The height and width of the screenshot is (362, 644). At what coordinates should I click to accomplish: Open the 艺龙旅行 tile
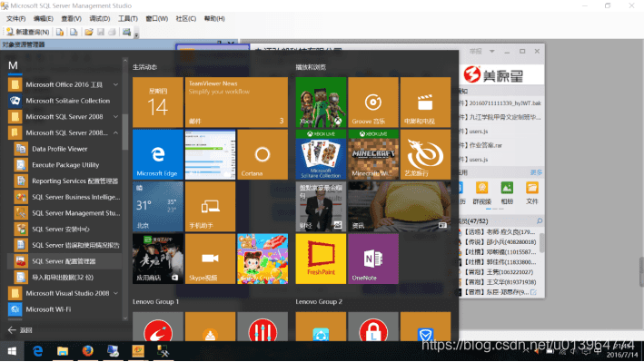point(425,154)
